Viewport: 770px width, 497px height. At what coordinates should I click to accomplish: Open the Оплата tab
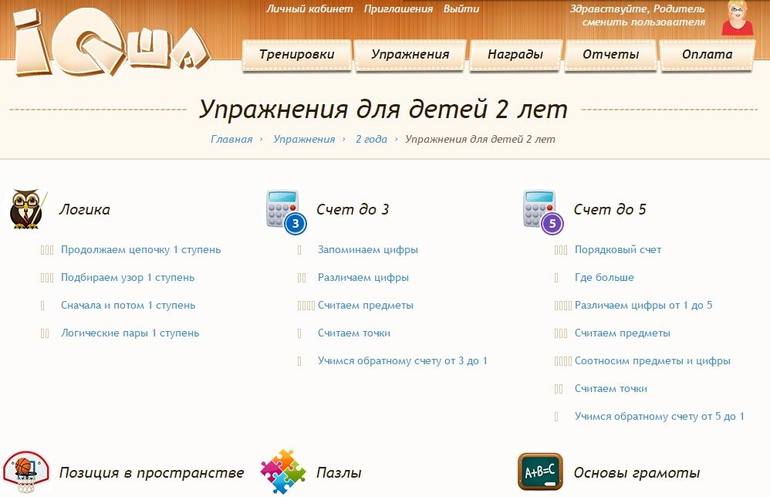coord(707,54)
